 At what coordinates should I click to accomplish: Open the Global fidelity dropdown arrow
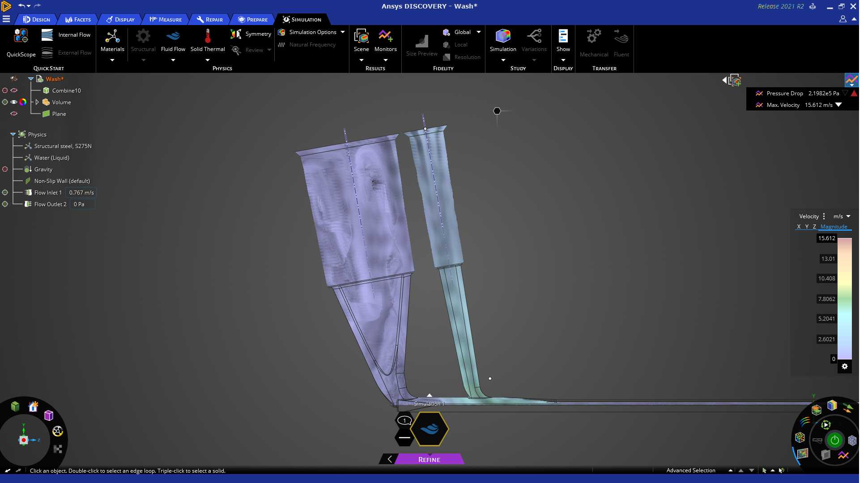pos(479,32)
